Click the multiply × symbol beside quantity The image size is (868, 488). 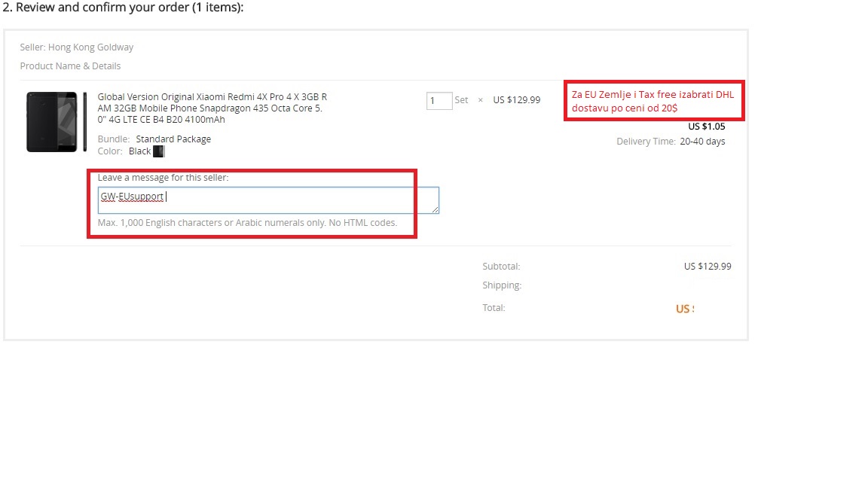(x=479, y=99)
